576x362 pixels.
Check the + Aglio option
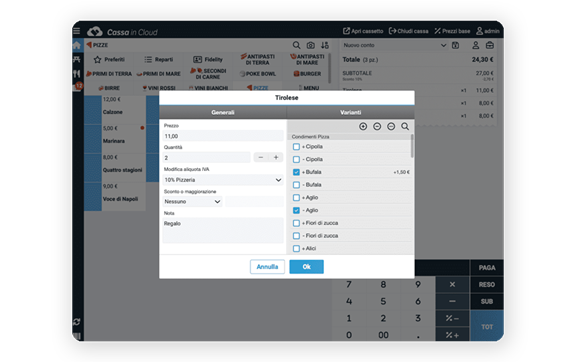(x=296, y=198)
